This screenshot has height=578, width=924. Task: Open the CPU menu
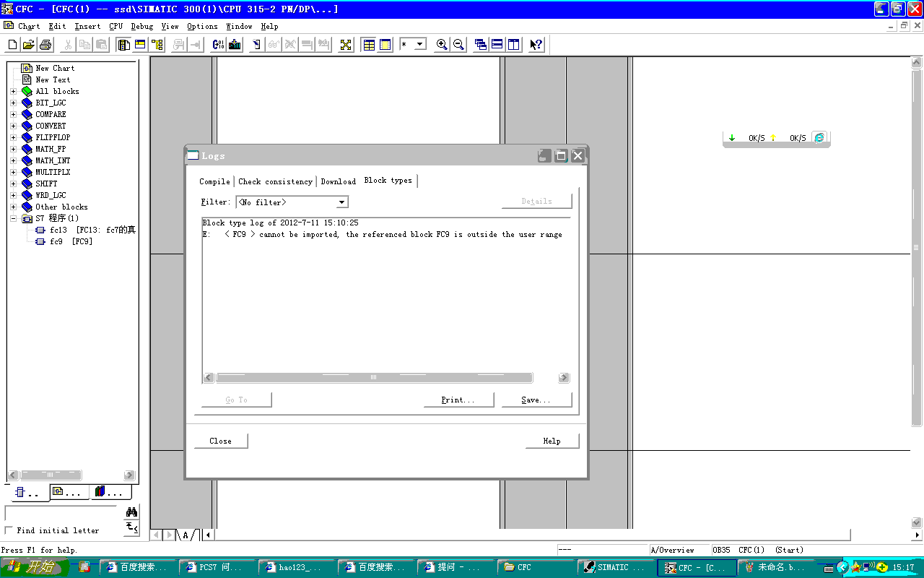[x=116, y=26]
